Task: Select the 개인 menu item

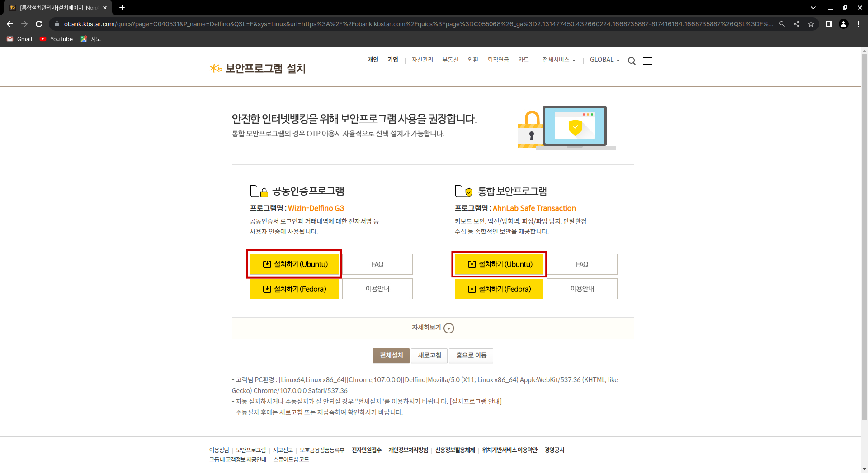Action: point(373,60)
